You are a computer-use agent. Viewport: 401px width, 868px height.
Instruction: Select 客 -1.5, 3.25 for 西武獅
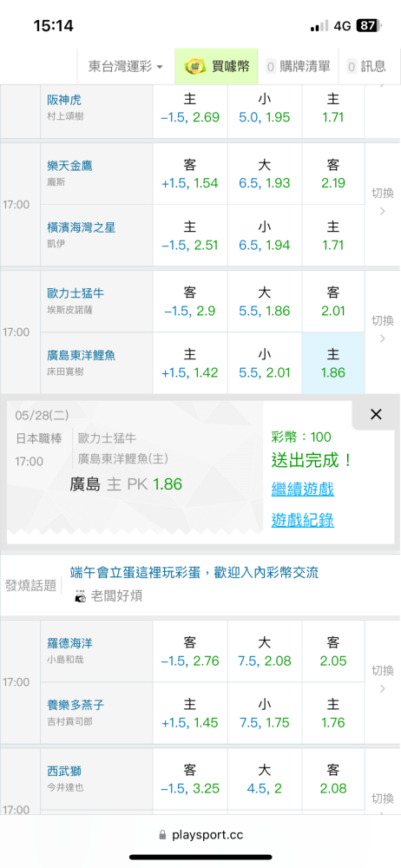[190, 779]
